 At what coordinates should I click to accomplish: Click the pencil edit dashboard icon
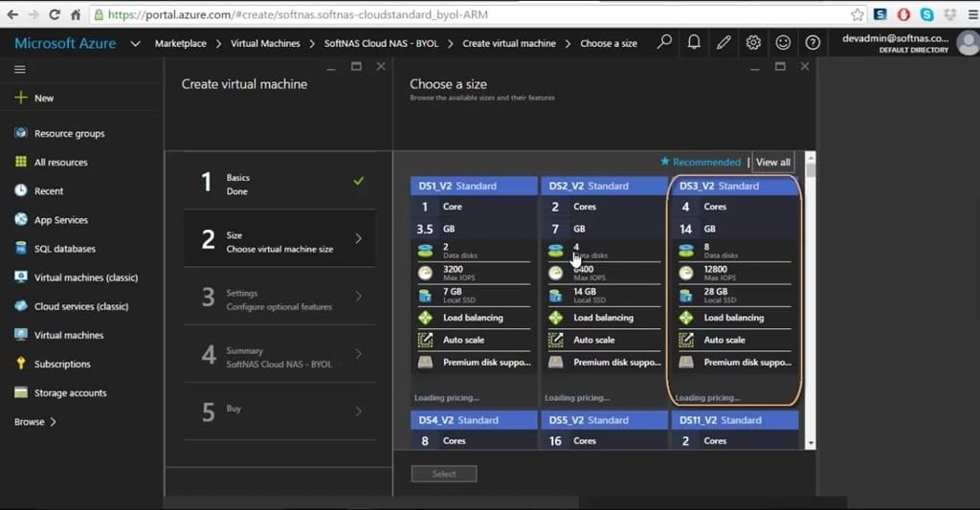click(x=724, y=42)
